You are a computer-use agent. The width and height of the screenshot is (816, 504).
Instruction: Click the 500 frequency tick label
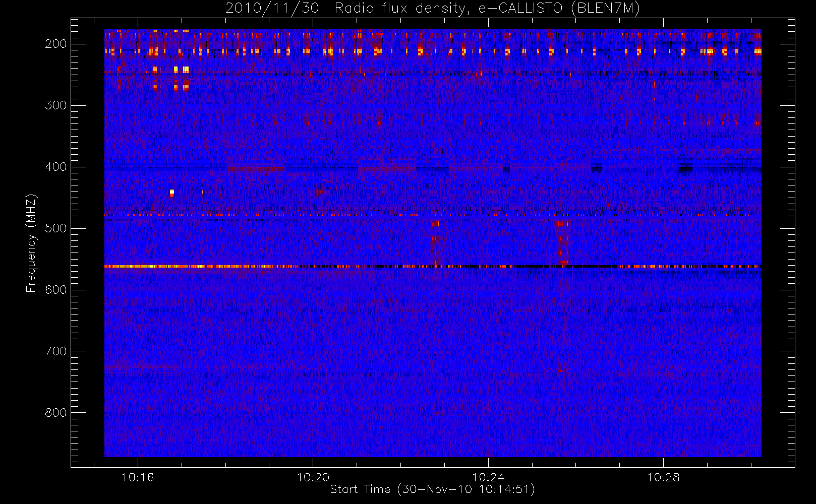pyautogui.click(x=56, y=228)
